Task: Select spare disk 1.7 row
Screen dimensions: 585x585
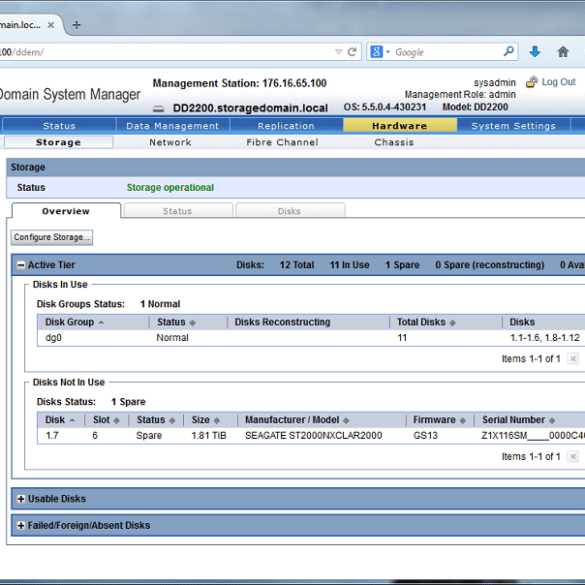Action: tap(311, 435)
